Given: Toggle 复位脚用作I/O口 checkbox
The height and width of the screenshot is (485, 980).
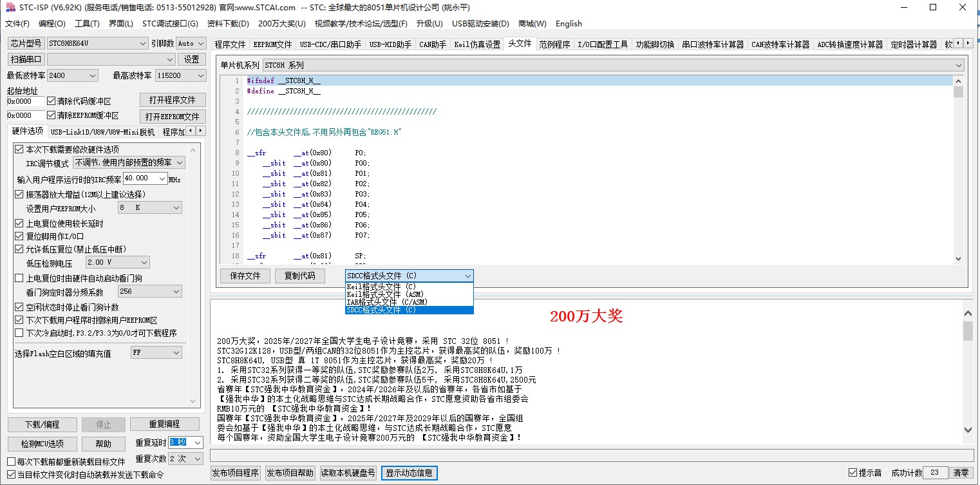Looking at the screenshot, I should click(x=19, y=236).
